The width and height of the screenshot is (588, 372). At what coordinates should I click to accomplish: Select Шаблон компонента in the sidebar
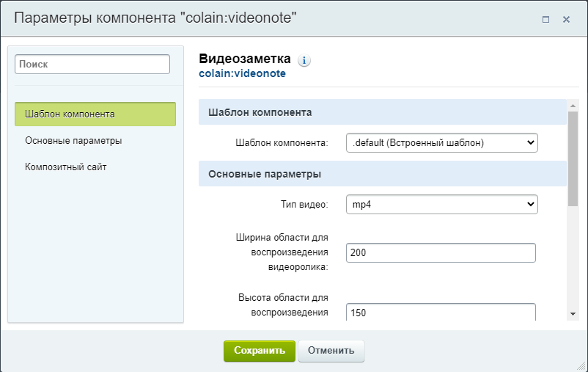[95, 114]
